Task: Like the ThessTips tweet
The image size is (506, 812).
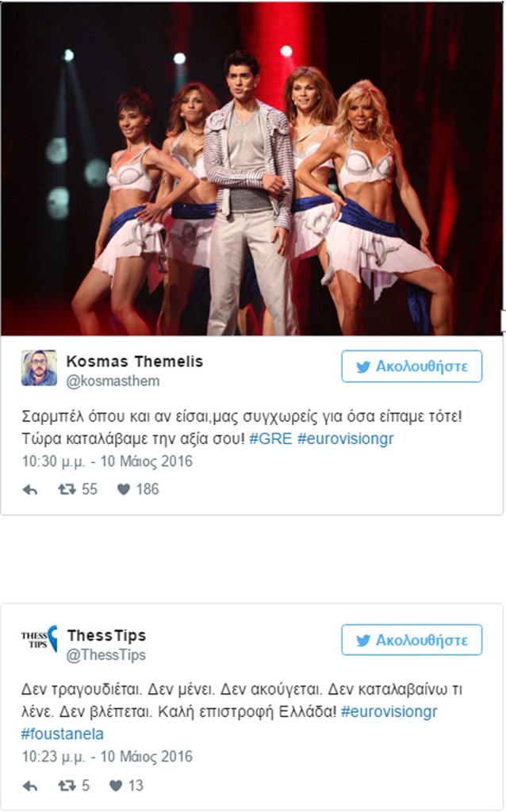Action: click(116, 786)
